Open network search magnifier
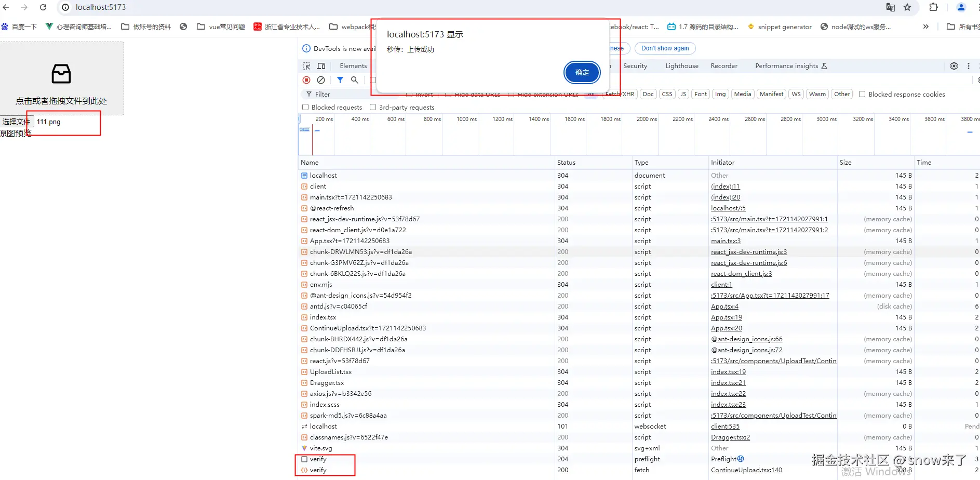The height and width of the screenshot is (480, 980). tap(355, 80)
